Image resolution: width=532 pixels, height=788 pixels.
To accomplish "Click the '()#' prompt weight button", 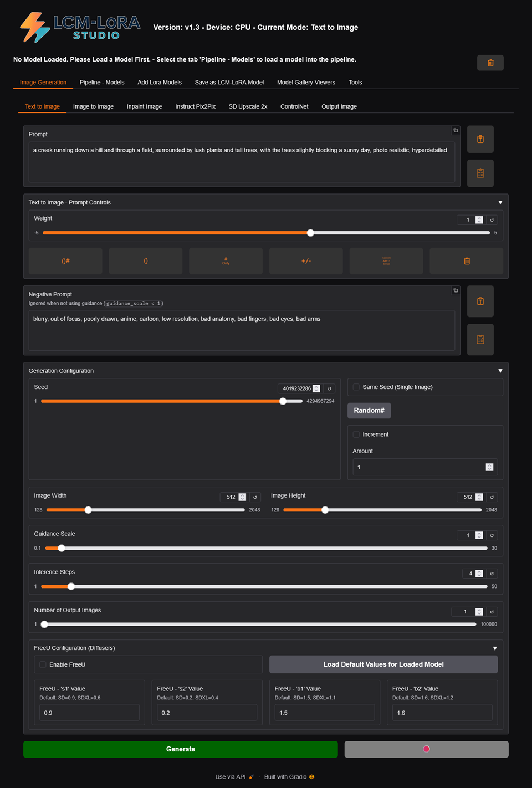I will (x=65, y=261).
